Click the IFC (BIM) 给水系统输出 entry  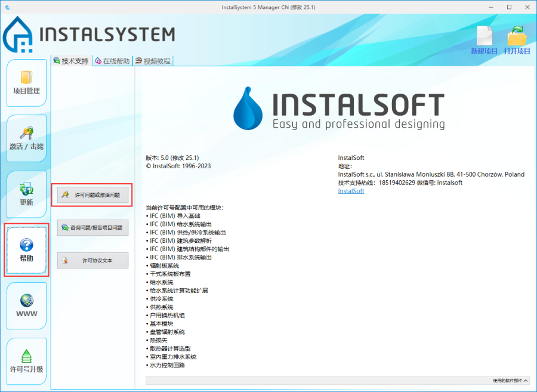(x=179, y=224)
